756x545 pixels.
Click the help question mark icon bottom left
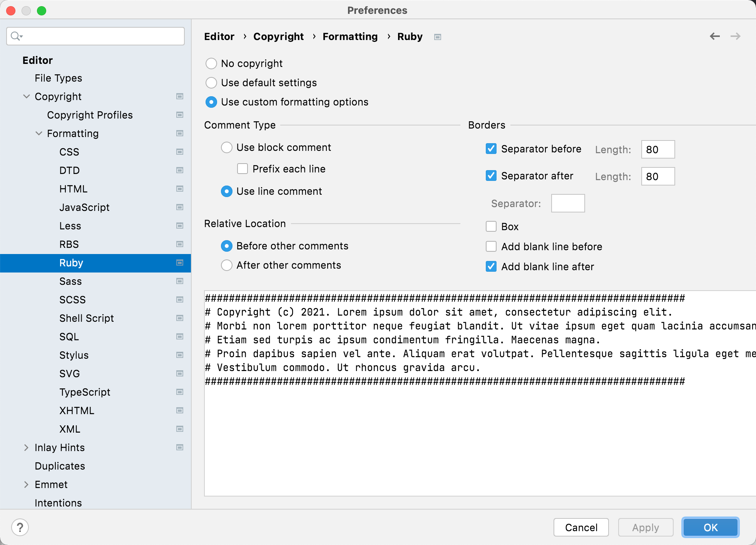(20, 527)
